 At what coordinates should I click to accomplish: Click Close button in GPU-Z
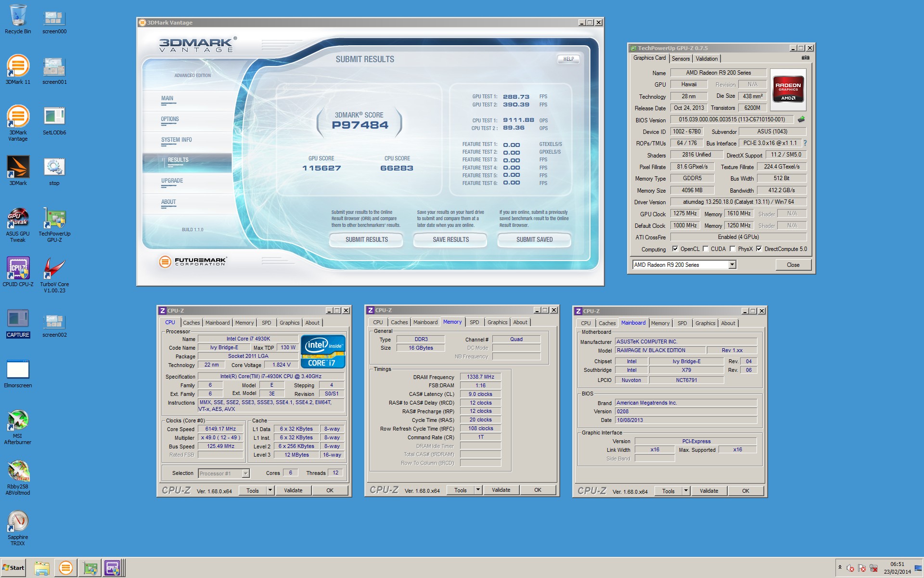click(793, 265)
